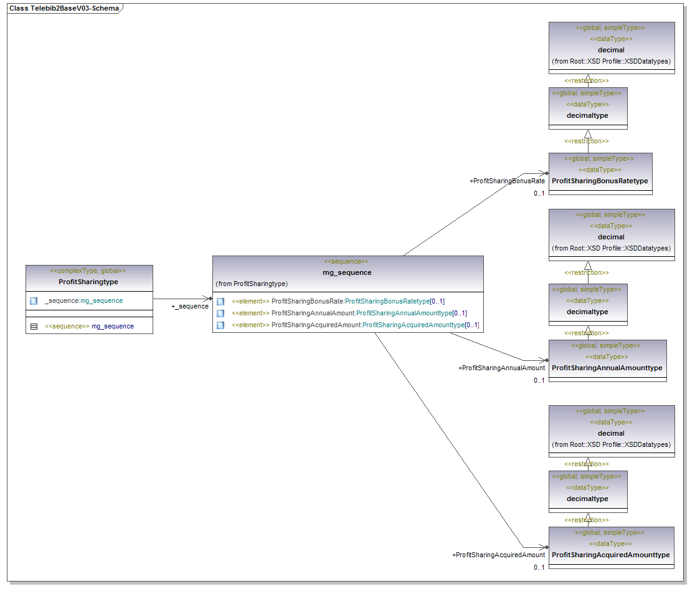Select the topmost decimal datatype box
This screenshot has width=700, height=594.
point(611,50)
